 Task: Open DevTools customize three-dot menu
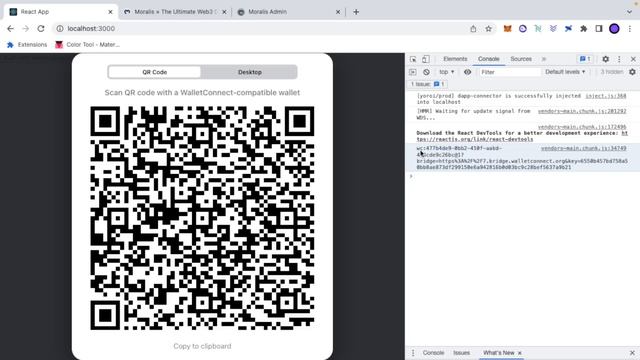click(619, 59)
